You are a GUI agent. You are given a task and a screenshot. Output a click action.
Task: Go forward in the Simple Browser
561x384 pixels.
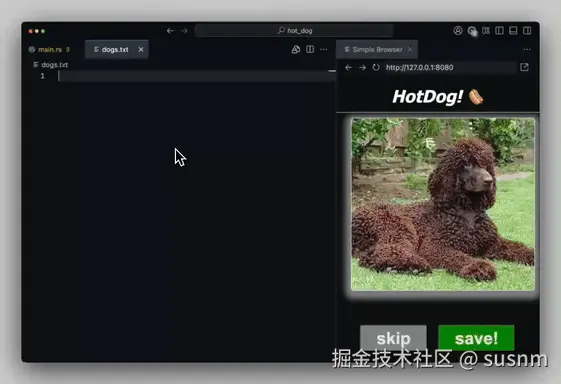[362, 67]
